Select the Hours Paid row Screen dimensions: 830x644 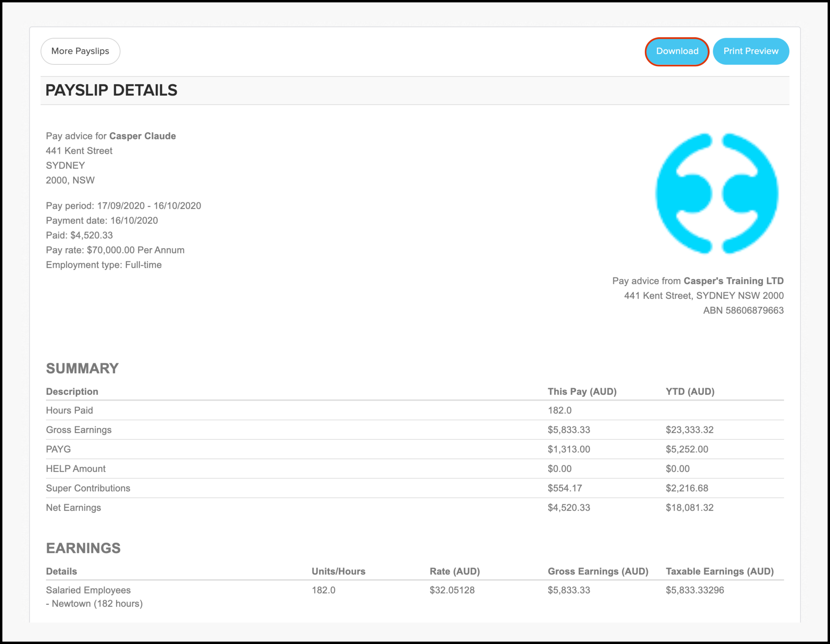point(69,410)
